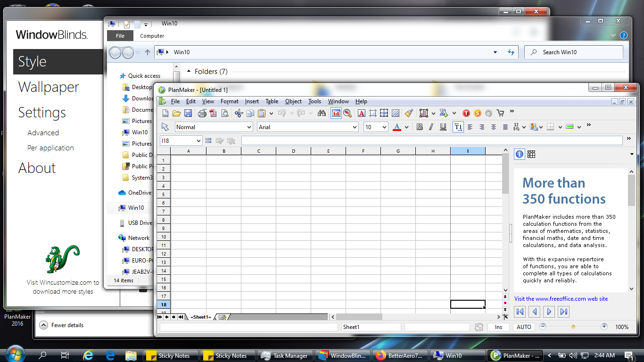Click the scissors Cut icon

(239, 113)
